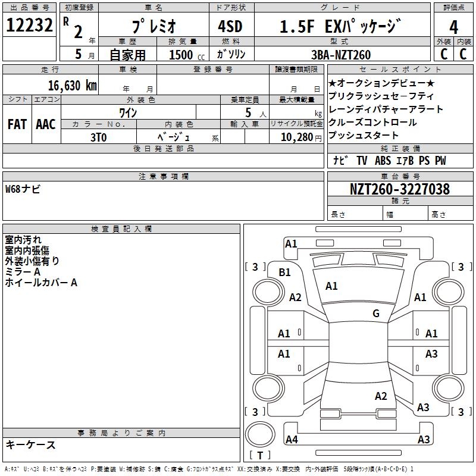Select the interior color ベージュ
This screenshot has width=476, height=476.
click(174, 137)
